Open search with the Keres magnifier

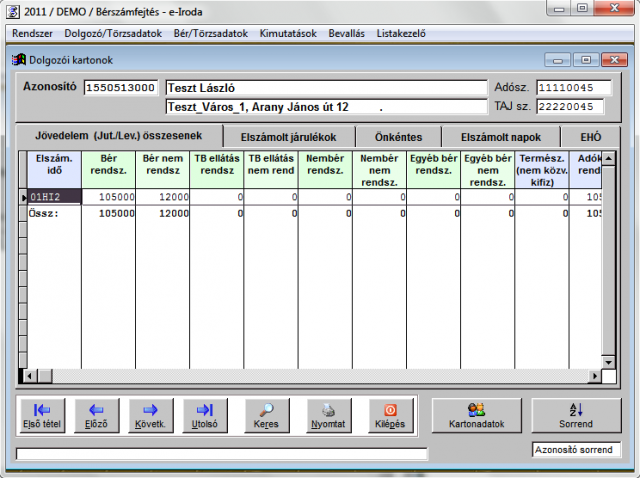click(266, 415)
